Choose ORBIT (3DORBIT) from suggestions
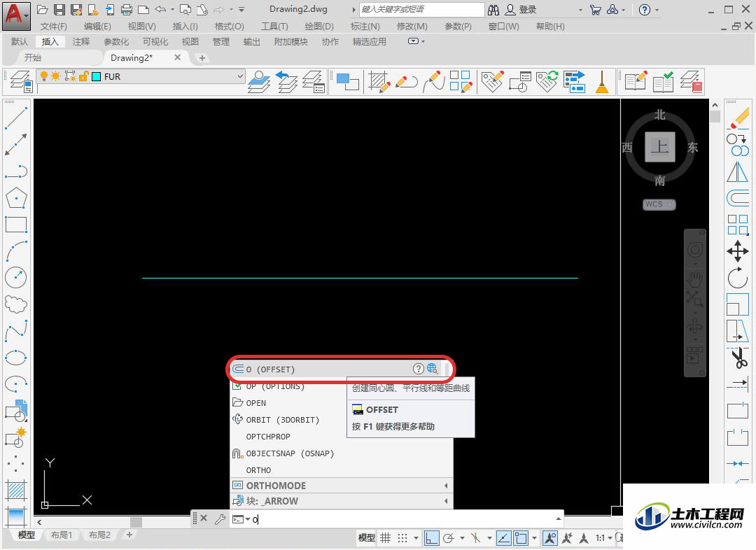This screenshot has height=550, width=756. [283, 420]
